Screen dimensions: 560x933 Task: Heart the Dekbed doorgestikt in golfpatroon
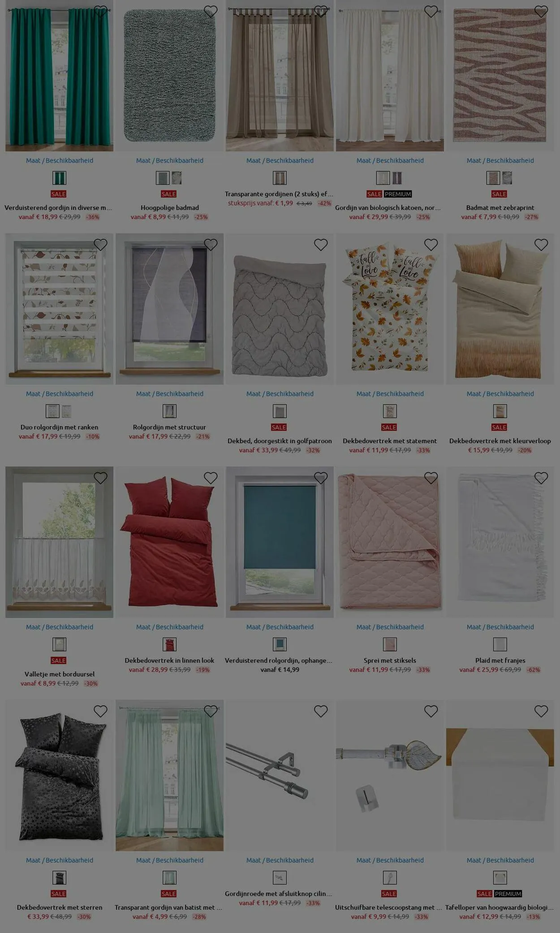pos(321,245)
